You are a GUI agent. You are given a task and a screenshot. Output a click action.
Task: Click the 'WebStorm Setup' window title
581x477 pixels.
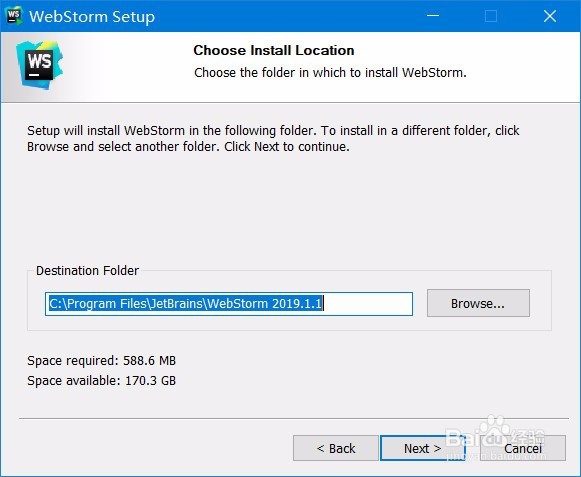point(92,17)
